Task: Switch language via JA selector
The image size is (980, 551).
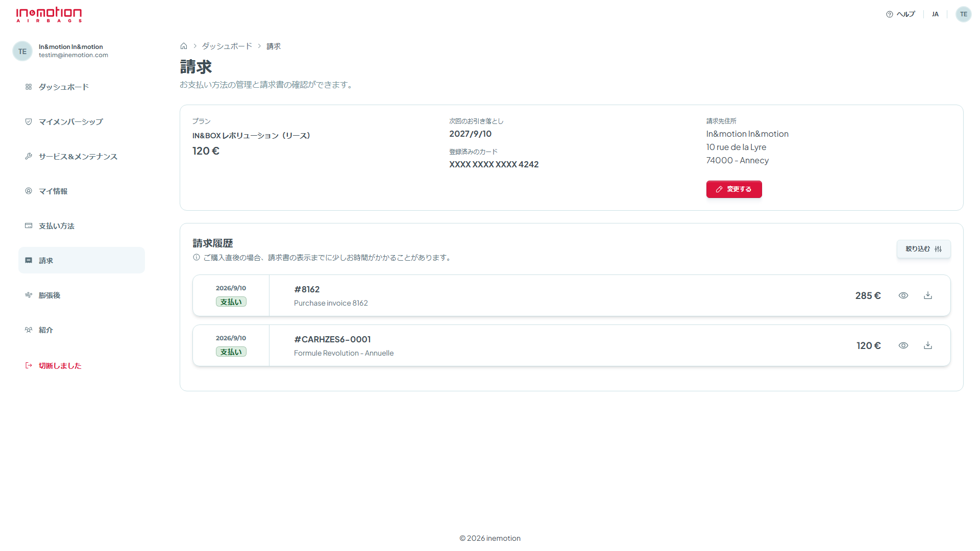Action: (x=935, y=14)
